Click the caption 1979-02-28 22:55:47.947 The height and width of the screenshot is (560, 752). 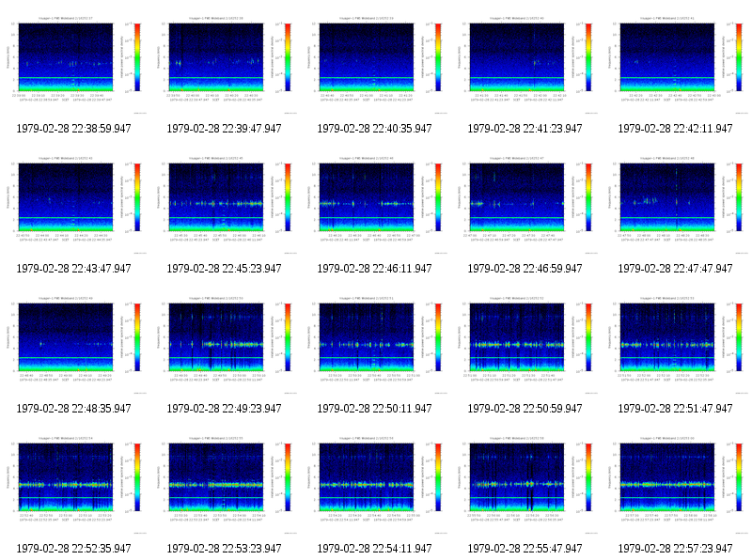[525, 549]
